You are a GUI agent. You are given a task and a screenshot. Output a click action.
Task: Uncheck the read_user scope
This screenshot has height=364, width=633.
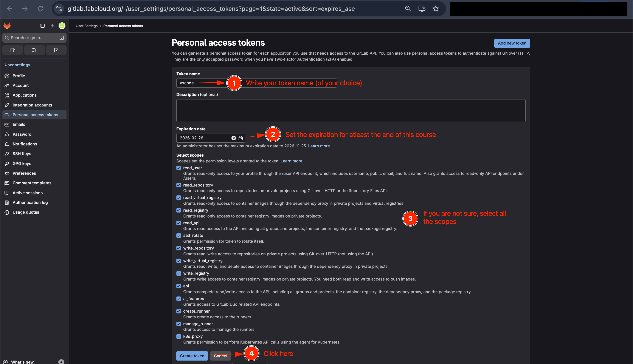pyautogui.click(x=178, y=168)
